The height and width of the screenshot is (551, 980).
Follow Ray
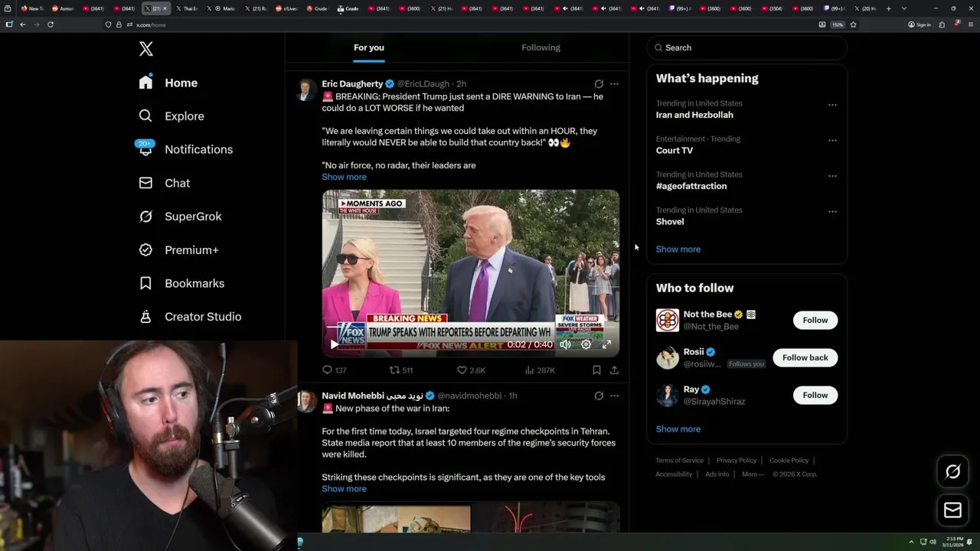click(x=815, y=395)
